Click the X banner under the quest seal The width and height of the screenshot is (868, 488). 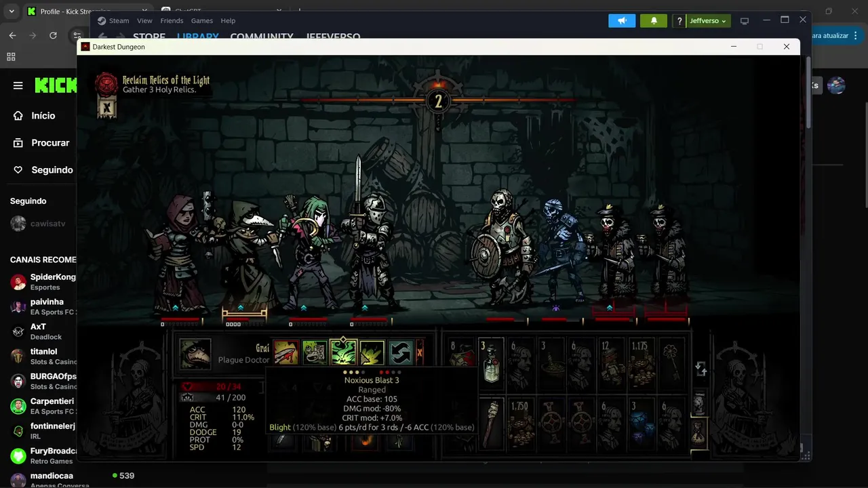pos(106,107)
